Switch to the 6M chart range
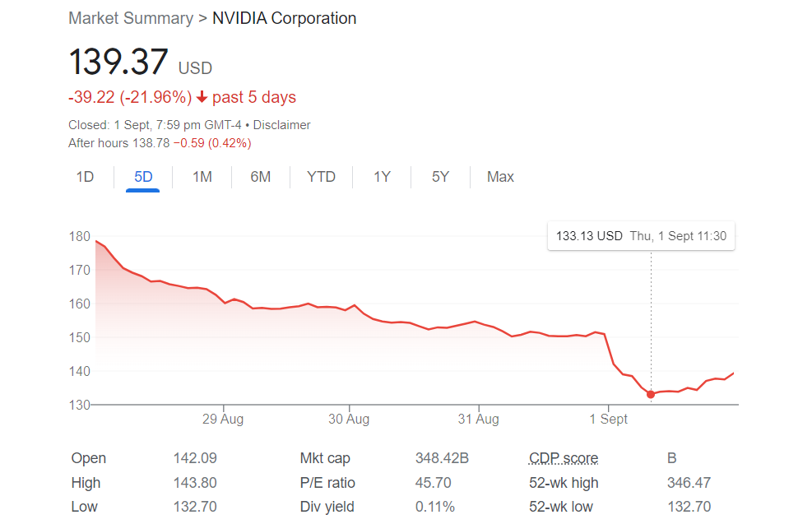Image resolution: width=812 pixels, height=524 pixels. pyautogui.click(x=261, y=177)
